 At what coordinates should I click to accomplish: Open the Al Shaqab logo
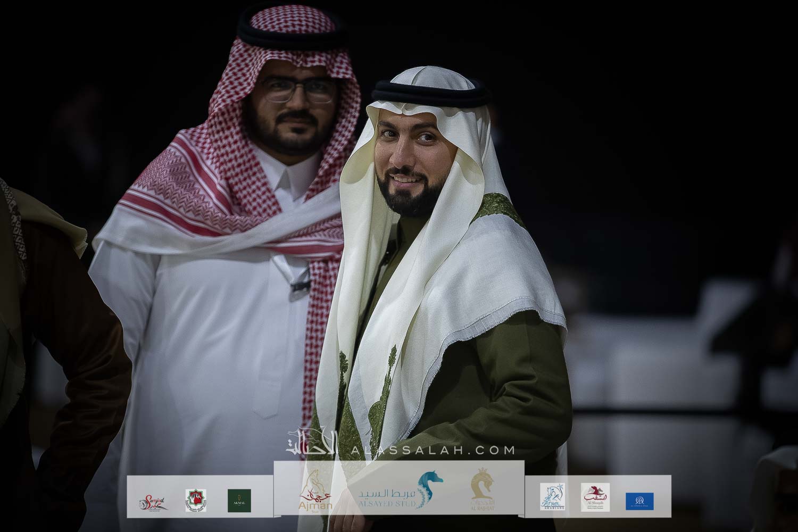595,497
